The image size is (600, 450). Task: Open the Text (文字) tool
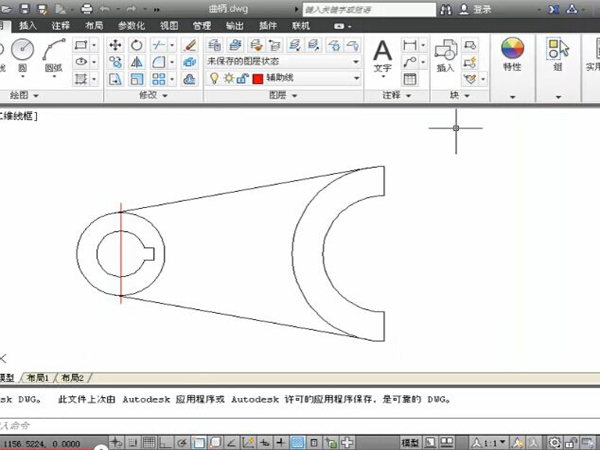pos(382,56)
